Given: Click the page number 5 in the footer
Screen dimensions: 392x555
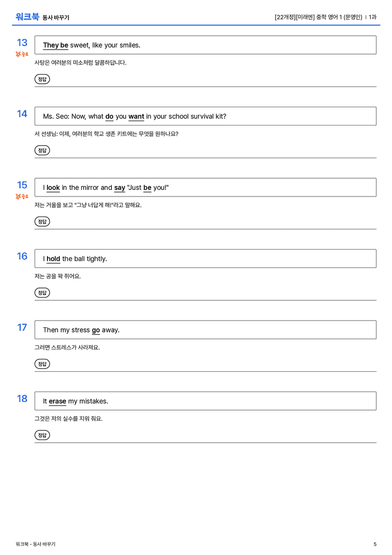Looking at the screenshot, I should tap(375, 544).
